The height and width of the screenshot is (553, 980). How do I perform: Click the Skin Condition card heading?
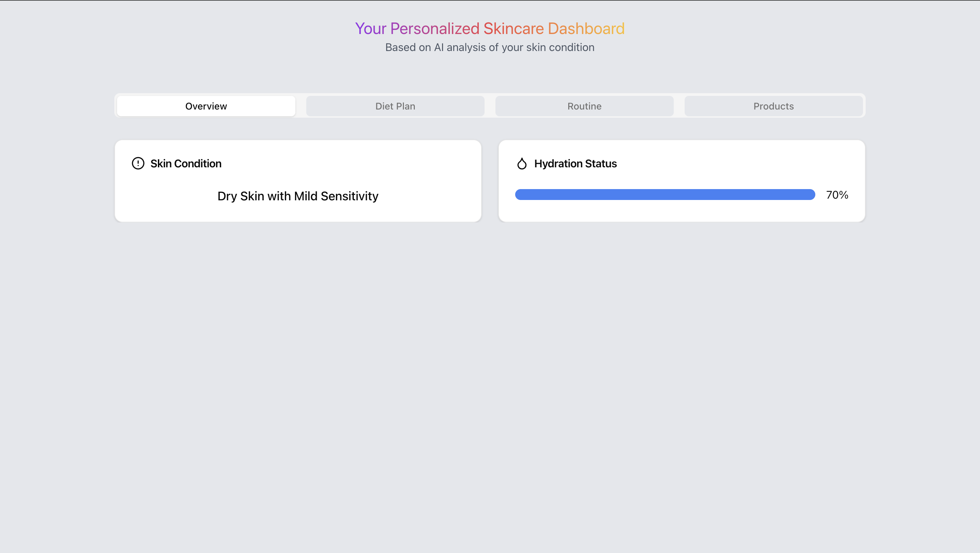coord(186,164)
